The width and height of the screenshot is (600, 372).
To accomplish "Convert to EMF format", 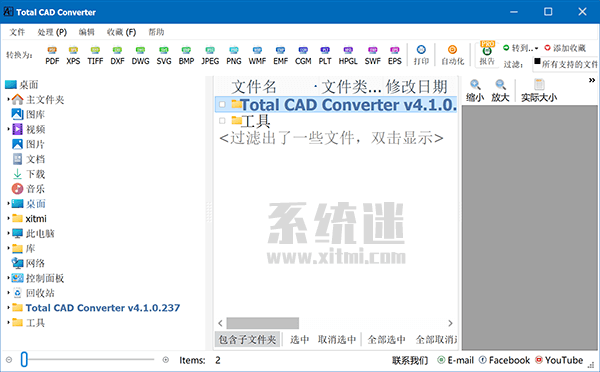I will pos(280,55).
